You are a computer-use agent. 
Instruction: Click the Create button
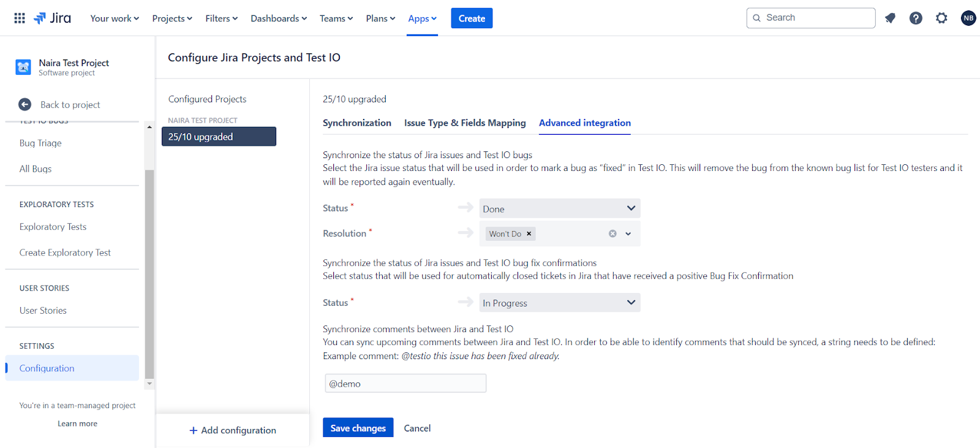[472, 18]
